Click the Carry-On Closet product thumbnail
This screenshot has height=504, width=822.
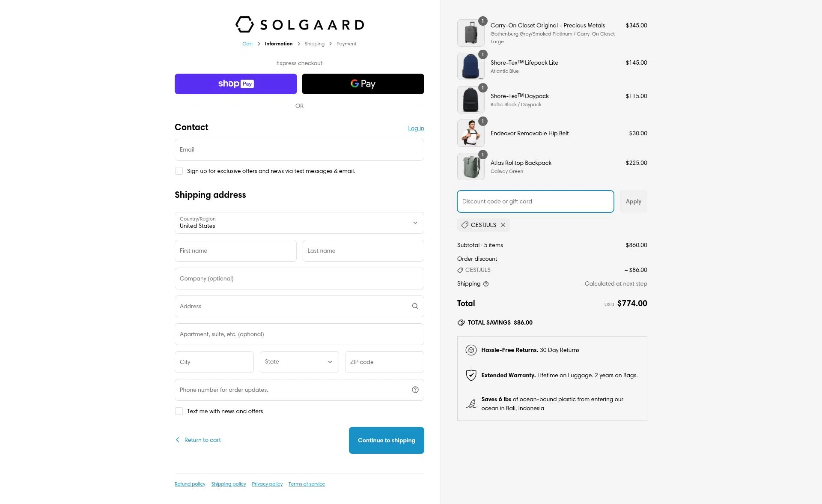click(471, 33)
